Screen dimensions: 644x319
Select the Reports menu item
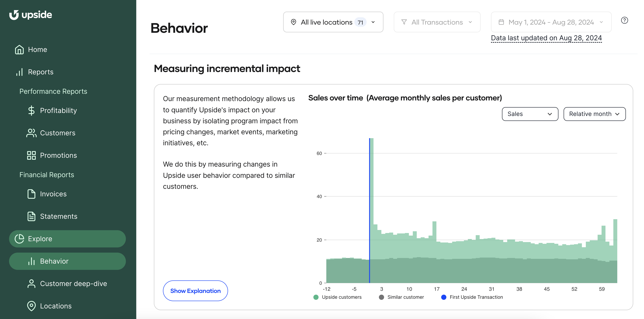pyautogui.click(x=41, y=72)
